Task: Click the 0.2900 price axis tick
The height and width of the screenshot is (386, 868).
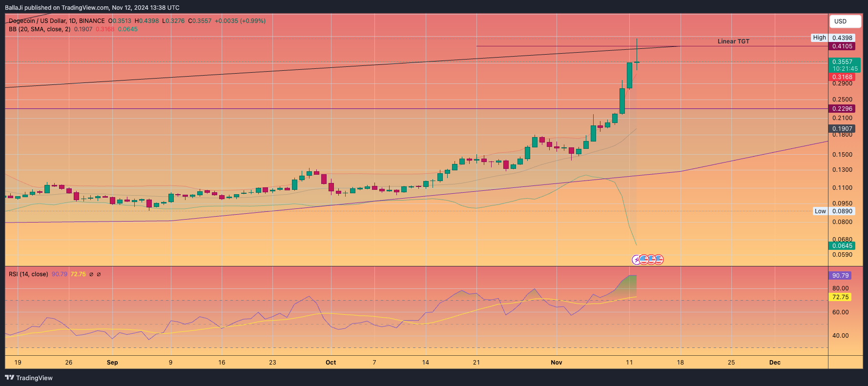Action: [x=842, y=83]
